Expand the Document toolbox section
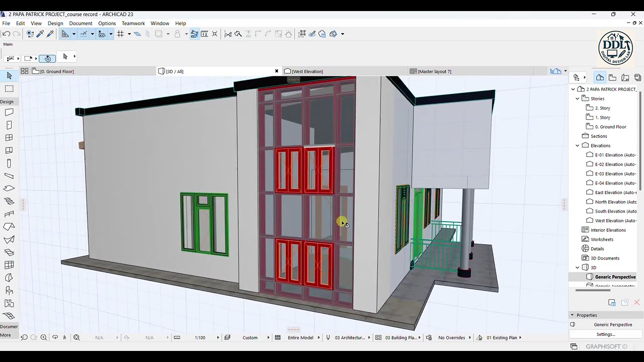 tap(9, 326)
